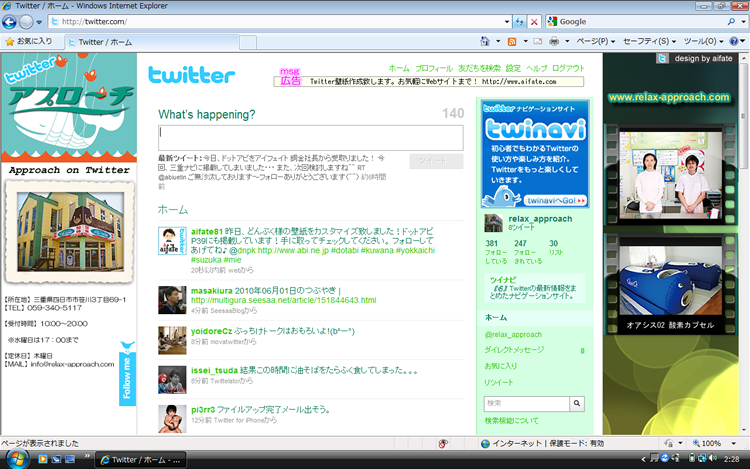Open the relax_approach profile name
Image resolution: width=750 pixels, height=469 pixels.
click(540, 218)
